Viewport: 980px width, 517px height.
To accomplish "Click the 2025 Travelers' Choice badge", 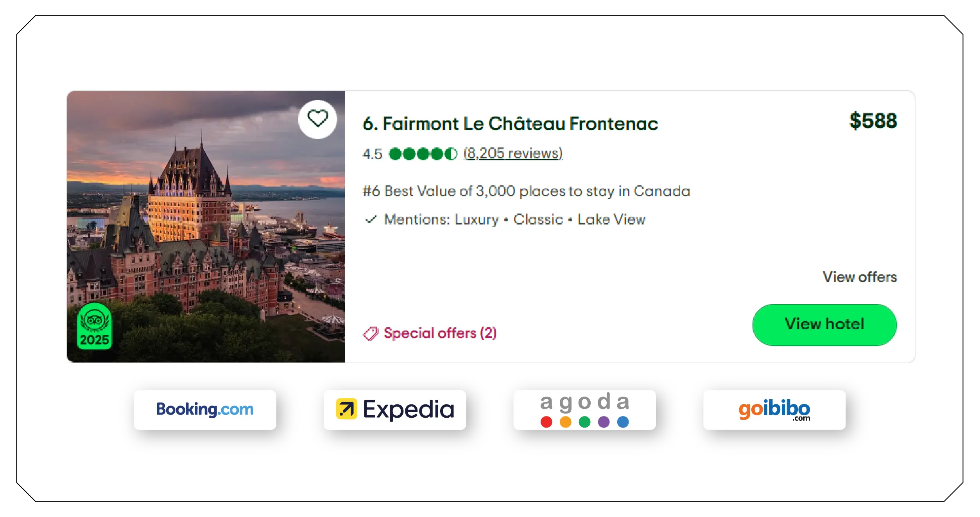I will 94,327.
